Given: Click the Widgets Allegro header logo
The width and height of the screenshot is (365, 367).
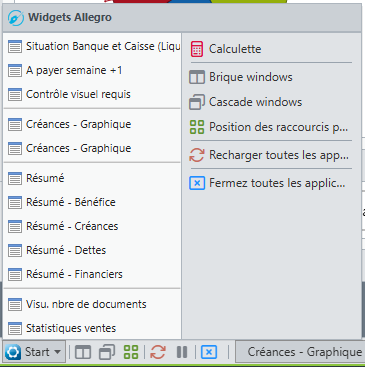Looking at the screenshot, I should click(x=16, y=18).
